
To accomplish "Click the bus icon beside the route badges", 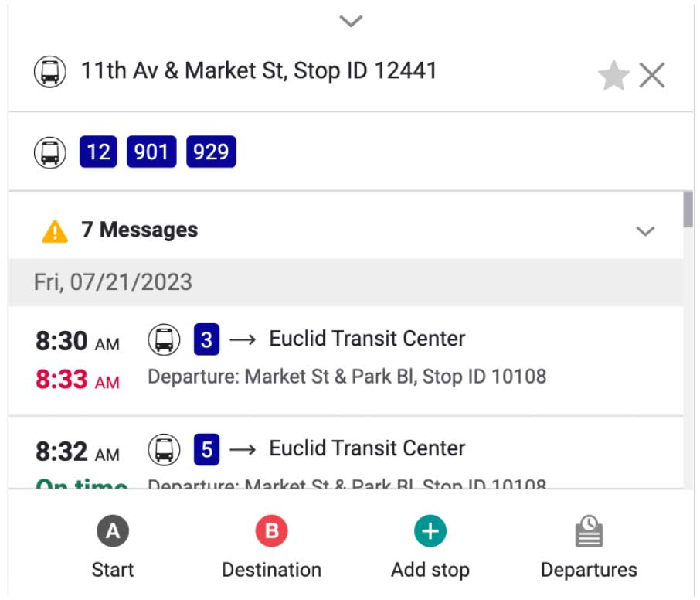I will pos(50,152).
